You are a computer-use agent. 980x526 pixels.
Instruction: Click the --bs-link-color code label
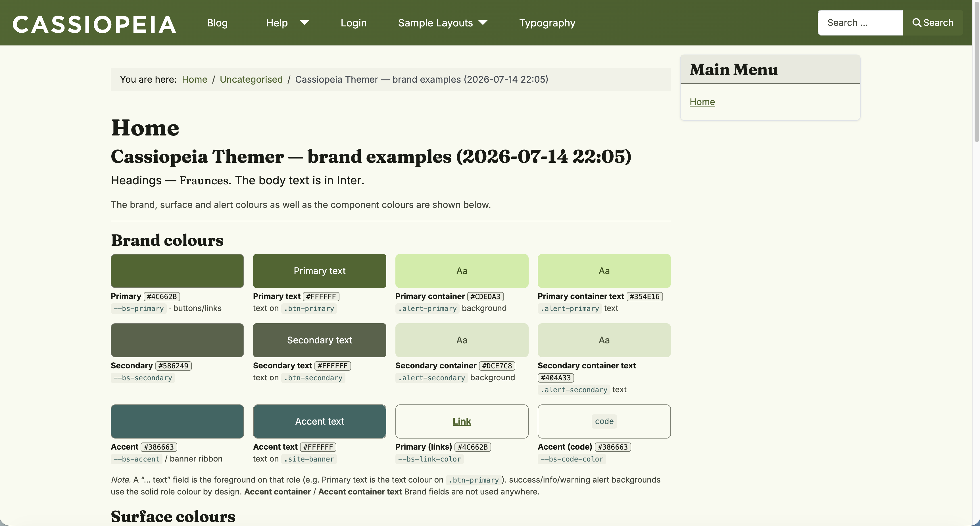tap(429, 459)
